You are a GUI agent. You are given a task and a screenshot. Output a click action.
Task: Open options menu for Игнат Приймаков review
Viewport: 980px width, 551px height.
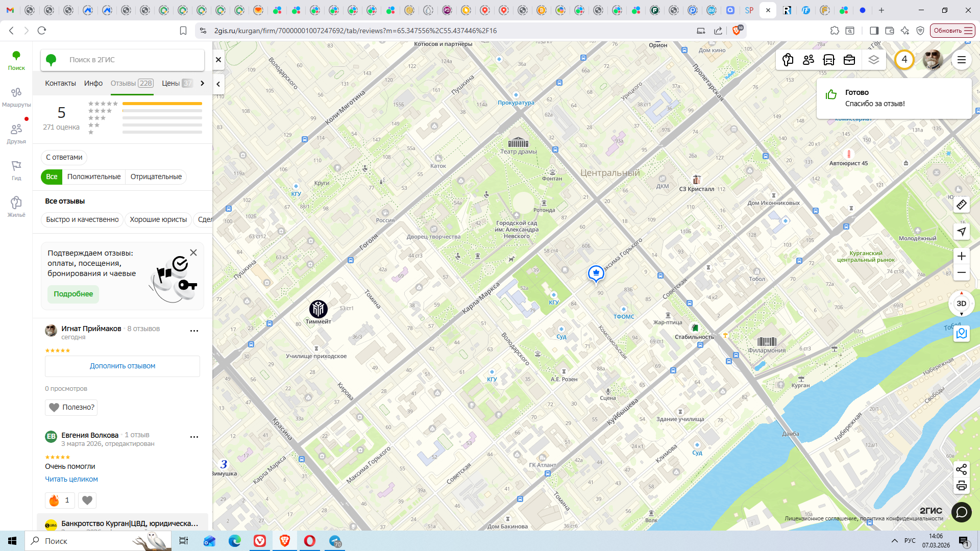[194, 331]
